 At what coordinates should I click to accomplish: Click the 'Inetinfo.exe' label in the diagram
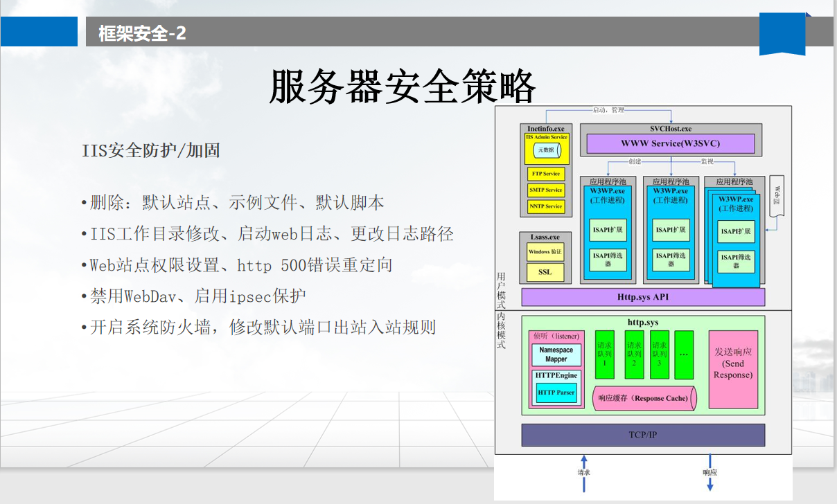(545, 129)
